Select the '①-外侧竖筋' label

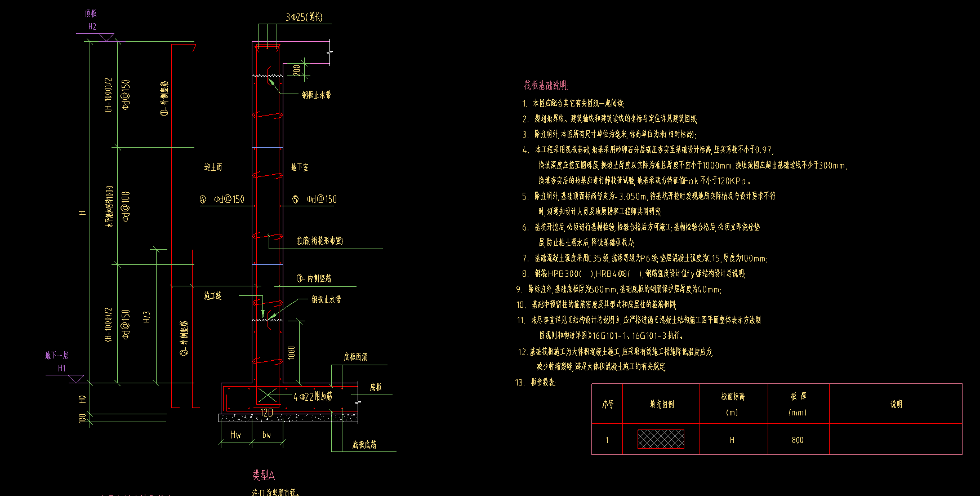pos(164,99)
